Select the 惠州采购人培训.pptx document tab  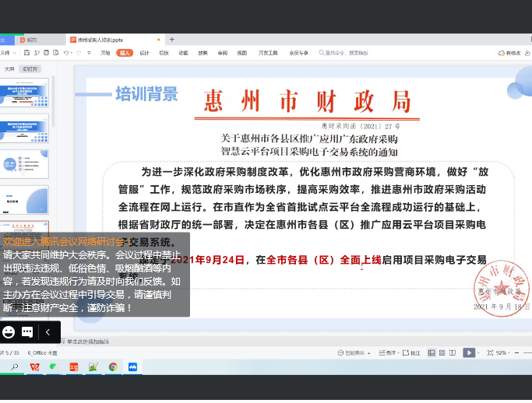tap(115, 40)
